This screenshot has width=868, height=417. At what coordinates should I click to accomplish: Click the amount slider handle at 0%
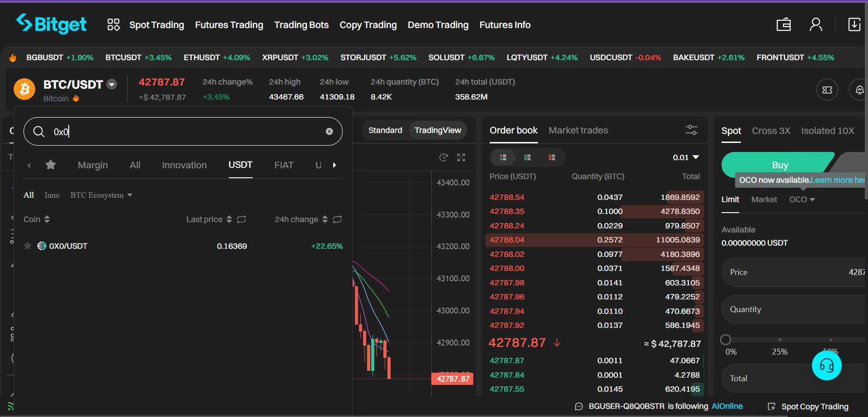click(726, 340)
